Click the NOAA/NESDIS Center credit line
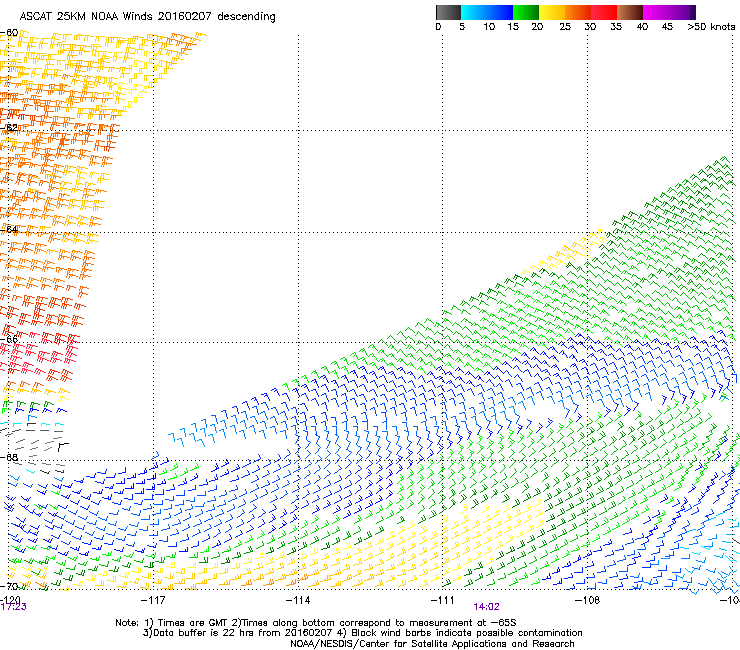740x650 pixels. point(432,644)
